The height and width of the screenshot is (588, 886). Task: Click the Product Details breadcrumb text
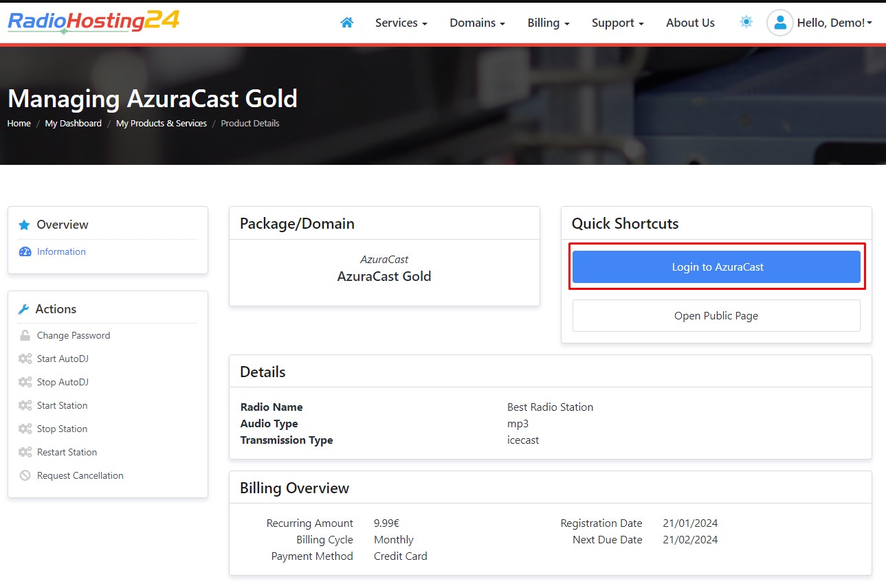[250, 124]
